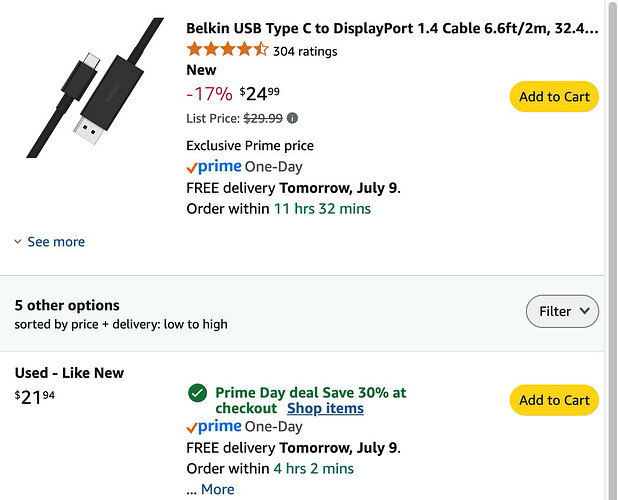This screenshot has height=500, width=618.
Task: Open the Belkin cable product image
Action: pos(95,87)
